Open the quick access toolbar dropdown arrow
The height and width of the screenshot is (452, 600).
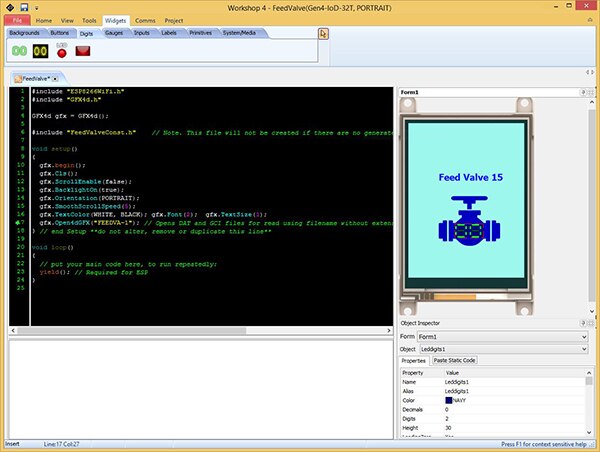tap(37, 6)
